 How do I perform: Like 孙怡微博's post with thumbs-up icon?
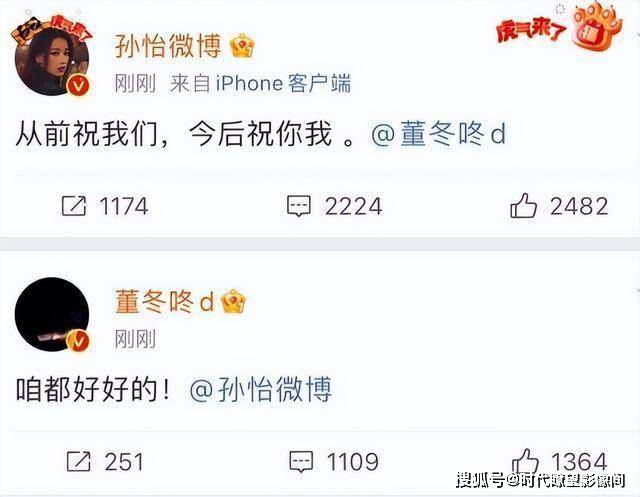pos(523,205)
